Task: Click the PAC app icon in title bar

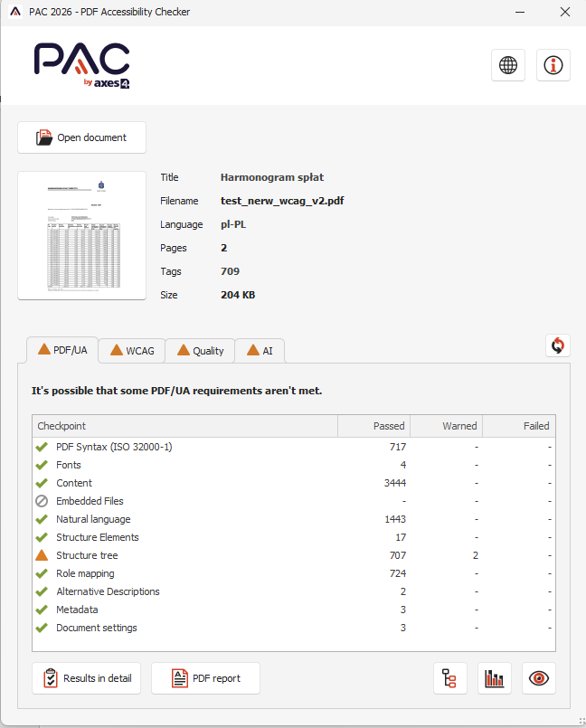Action: 15,12
